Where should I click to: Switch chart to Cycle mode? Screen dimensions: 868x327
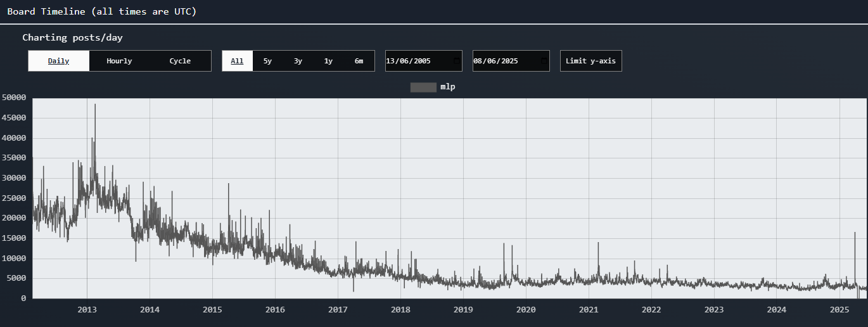pos(180,61)
